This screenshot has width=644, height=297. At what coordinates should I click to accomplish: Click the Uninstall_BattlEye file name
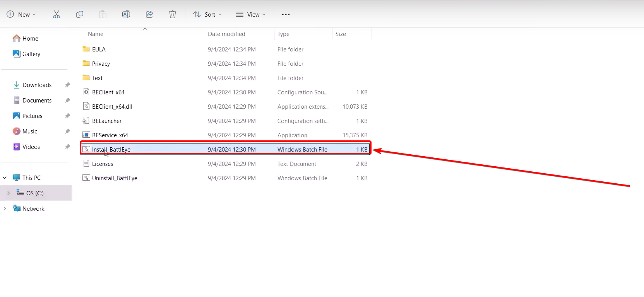[x=115, y=178]
